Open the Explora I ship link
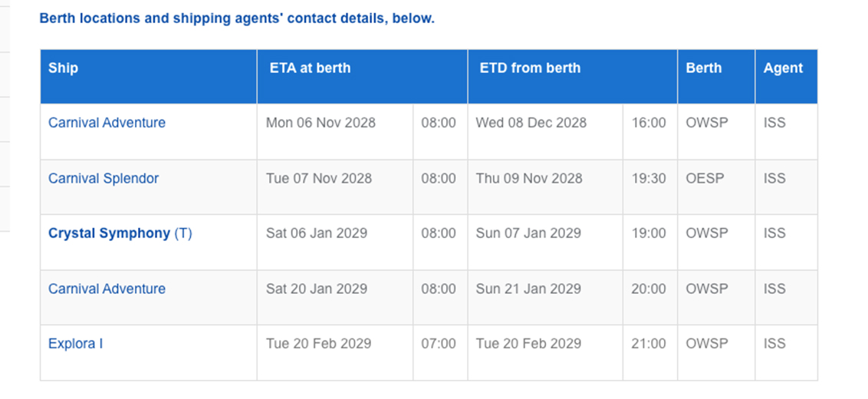 pos(75,344)
